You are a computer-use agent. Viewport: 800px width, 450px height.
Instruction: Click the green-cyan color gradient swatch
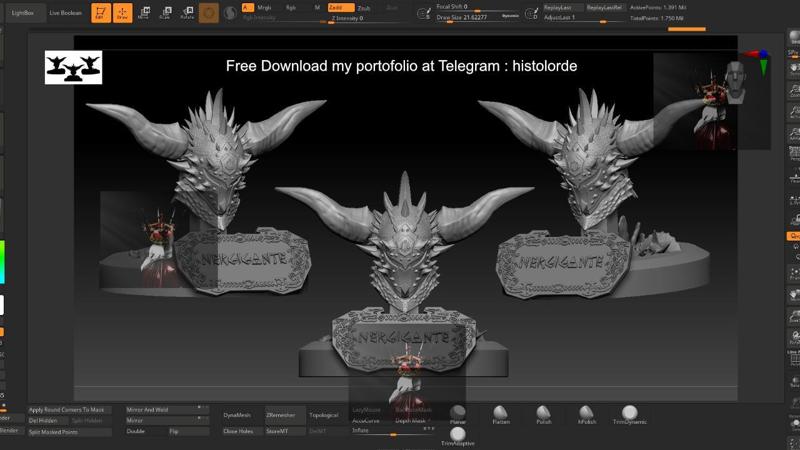point(2,262)
